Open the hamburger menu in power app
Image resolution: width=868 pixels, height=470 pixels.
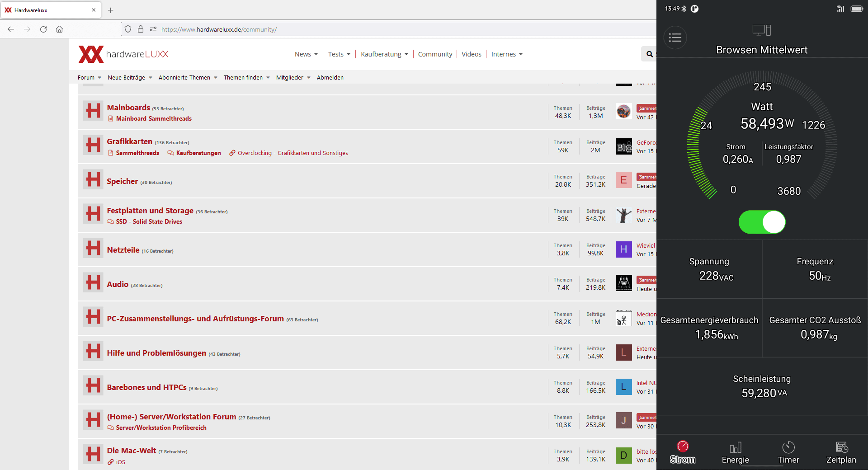[x=675, y=38]
